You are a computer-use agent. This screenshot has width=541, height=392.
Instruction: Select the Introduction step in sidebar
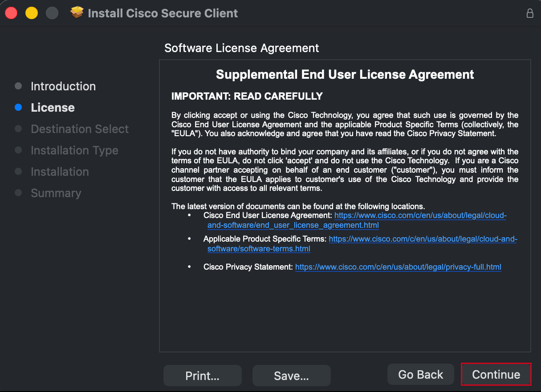[x=63, y=86]
